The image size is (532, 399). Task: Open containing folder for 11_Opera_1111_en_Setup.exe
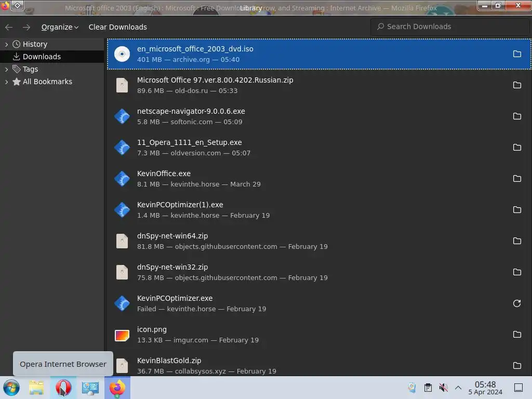click(517, 148)
